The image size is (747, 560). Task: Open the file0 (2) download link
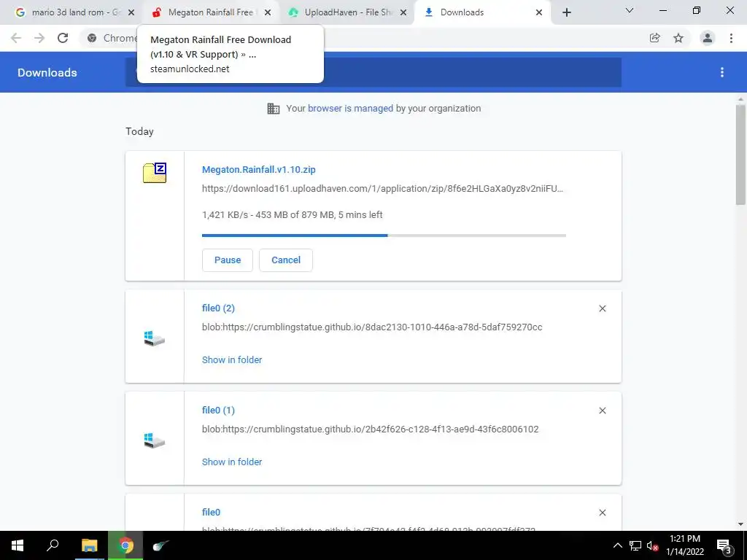click(218, 308)
